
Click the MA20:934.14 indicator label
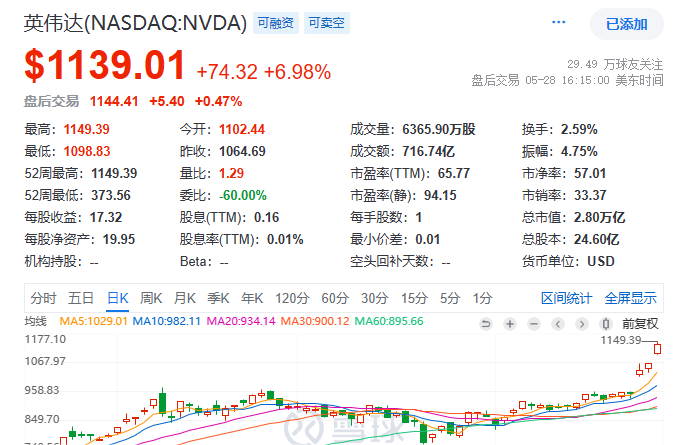pyautogui.click(x=241, y=322)
